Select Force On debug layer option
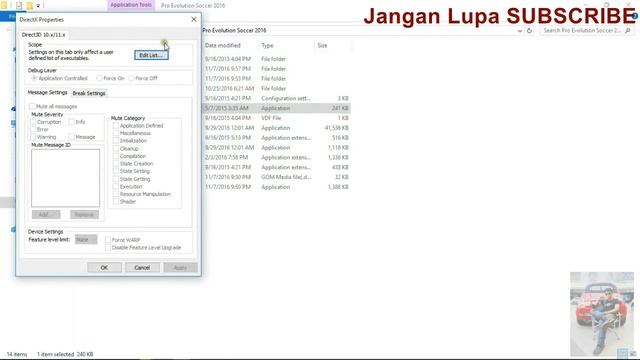 pyautogui.click(x=99, y=78)
